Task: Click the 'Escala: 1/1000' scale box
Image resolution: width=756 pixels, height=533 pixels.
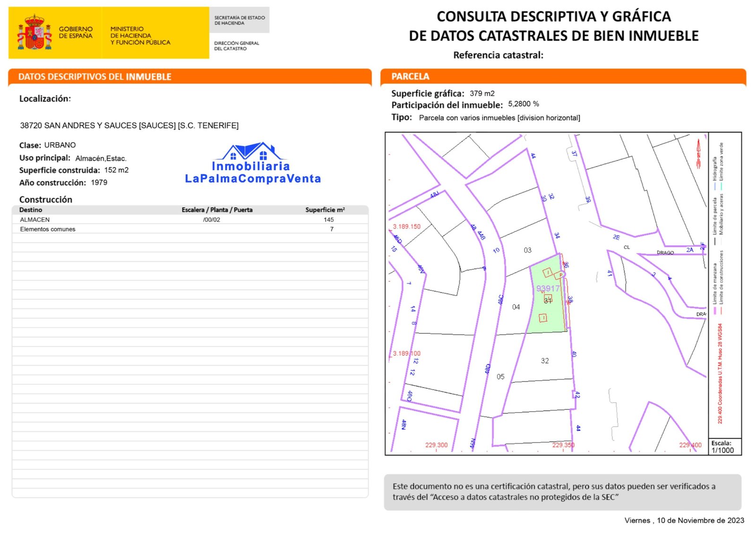Action: pos(725,447)
